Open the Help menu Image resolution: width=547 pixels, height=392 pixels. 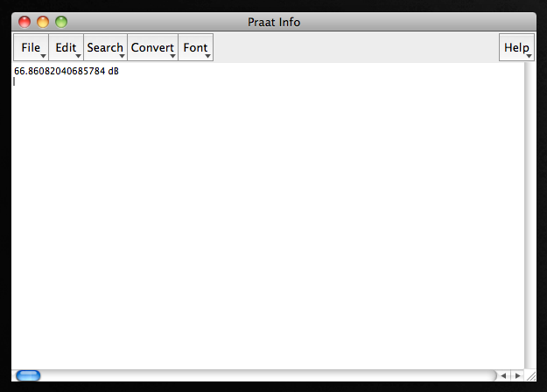pos(516,47)
